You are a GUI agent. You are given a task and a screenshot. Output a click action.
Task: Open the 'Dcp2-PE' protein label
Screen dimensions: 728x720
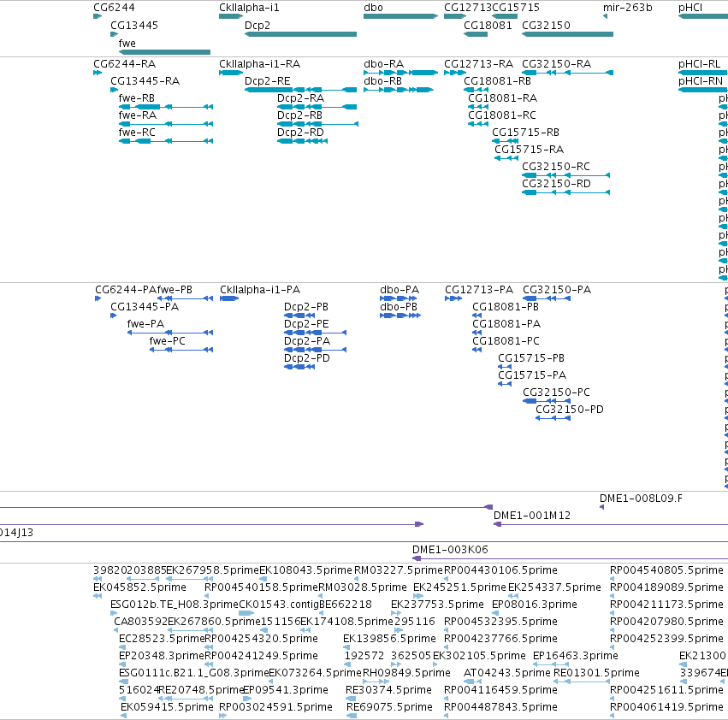(x=306, y=324)
